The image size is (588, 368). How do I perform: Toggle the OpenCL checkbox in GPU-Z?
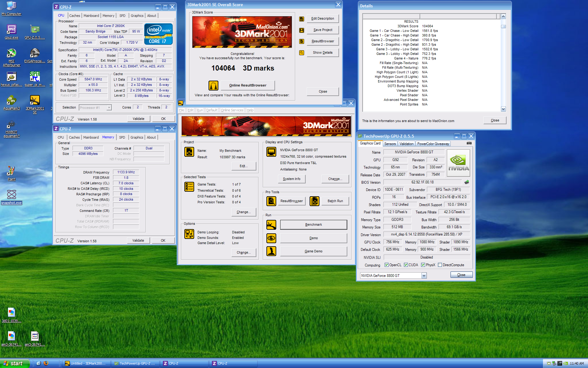pos(386,265)
